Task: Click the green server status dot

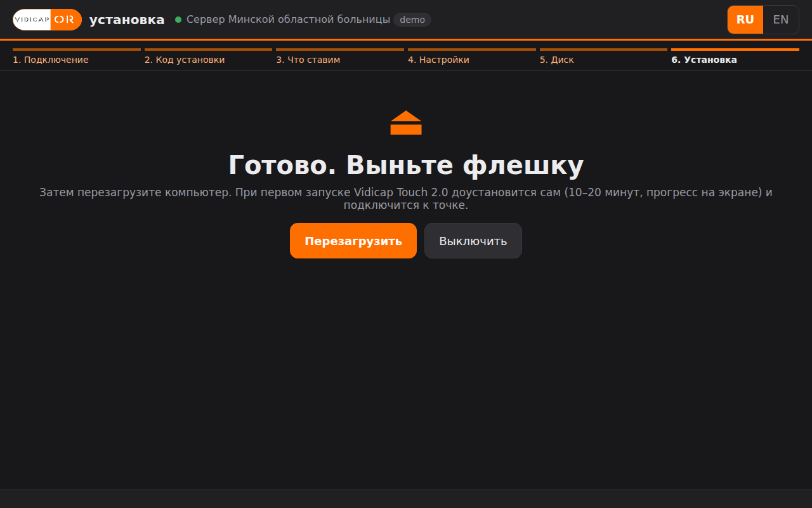Action: [178, 20]
